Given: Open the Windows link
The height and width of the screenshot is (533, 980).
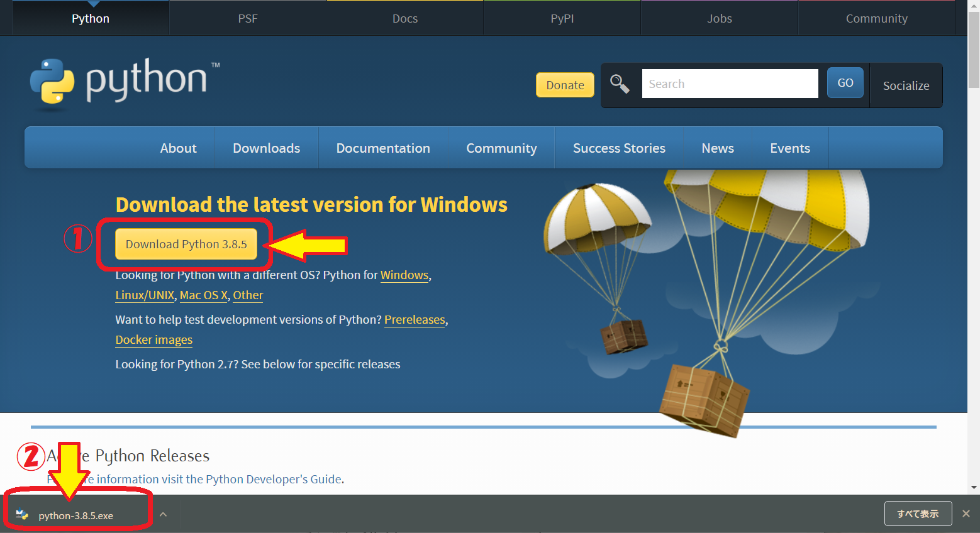Looking at the screenshot, I should (404, 275).
